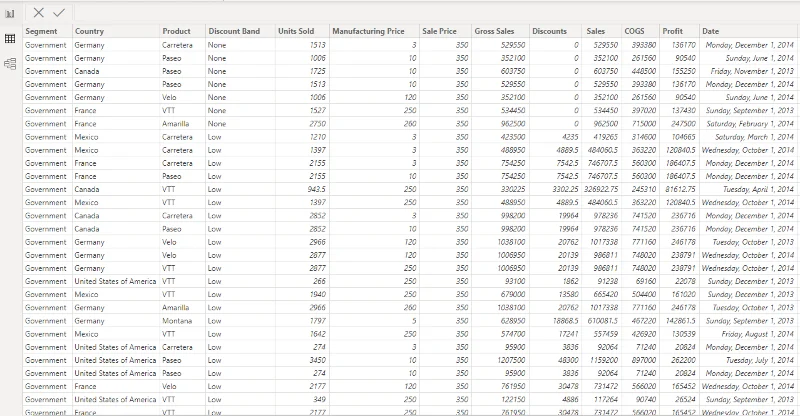The height and width of the screenshot is (416, 800).
Task: Click date Friday, November 1, 2013
Action: coord(753,71)
